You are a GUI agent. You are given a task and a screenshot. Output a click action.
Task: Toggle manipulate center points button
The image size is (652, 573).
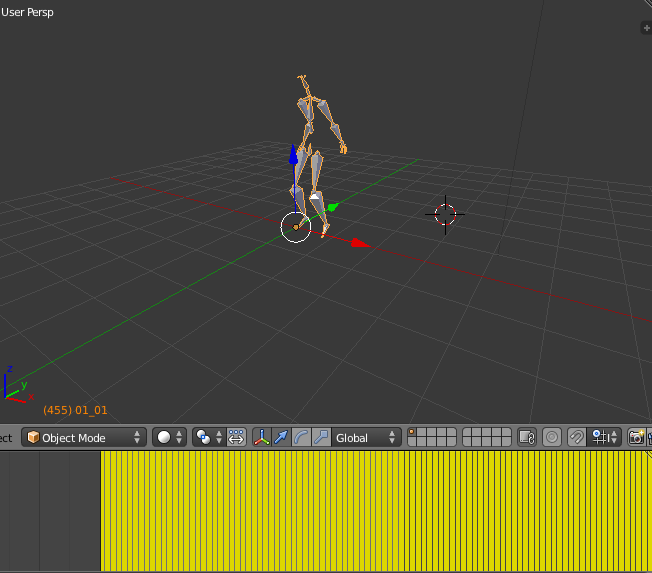click(x=237, y=437)
